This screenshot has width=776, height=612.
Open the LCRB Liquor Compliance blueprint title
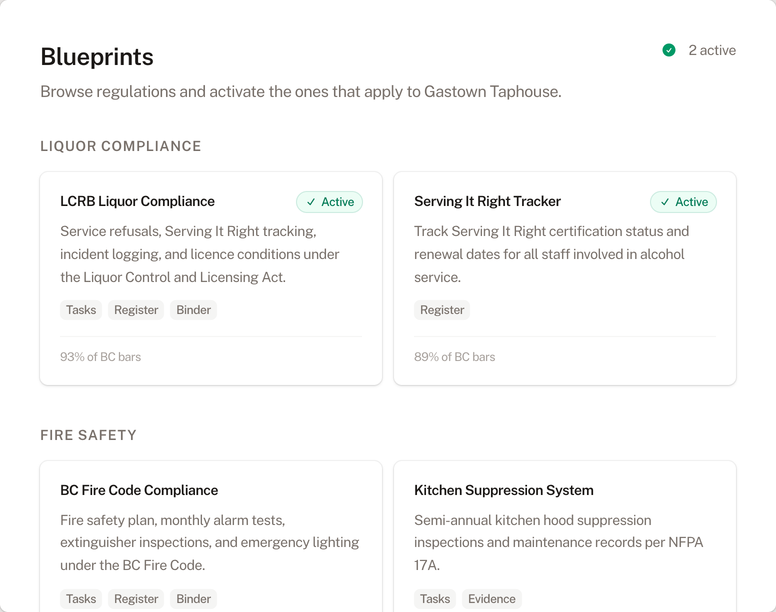(137, 201)
